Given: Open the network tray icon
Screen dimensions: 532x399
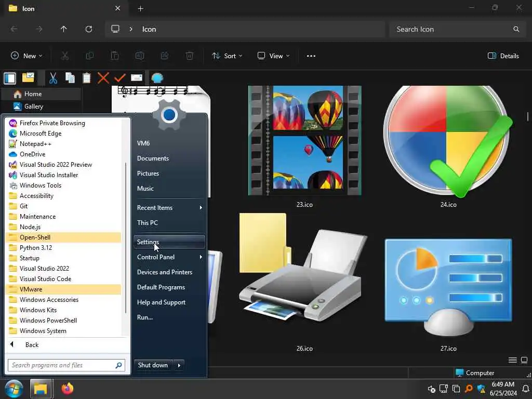Looking at the screenshot, I should pyautogui.click(x=444, y=389).
